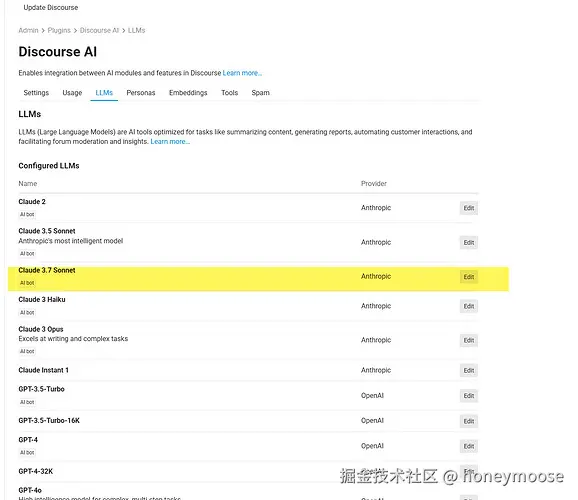Click AI bot tag under Claude 3 Haiku
Image resolution: width=578 pixels, height=500 pixels.
click(27, 312)
